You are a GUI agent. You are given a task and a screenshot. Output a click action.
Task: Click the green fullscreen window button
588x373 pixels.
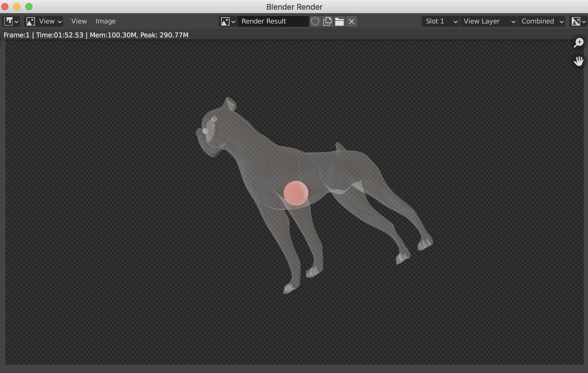click(x=29, y=7)
